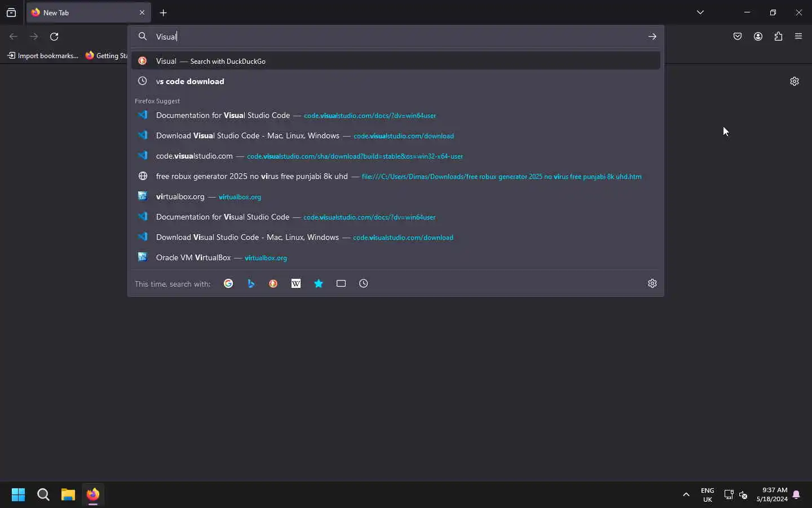The width and height of the screenshot is (812, 508).
Task: Open Firefox View recent browsing icon
Action: point(11,12)
